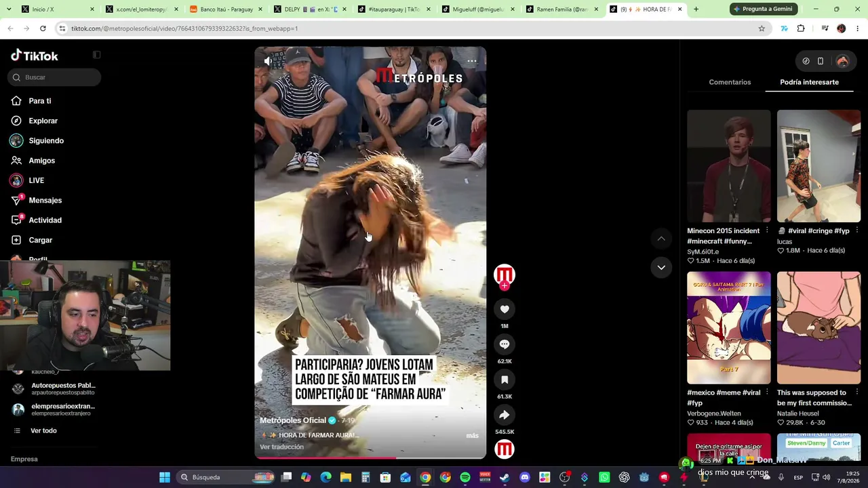Open the Cargar upload page
The height and width of the screenshot is (488, 868).
pyautogui.click(x=41, y=240)
